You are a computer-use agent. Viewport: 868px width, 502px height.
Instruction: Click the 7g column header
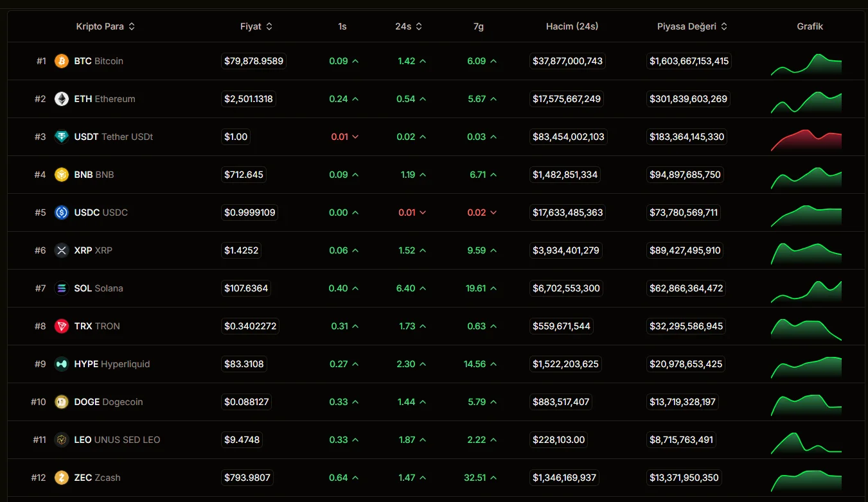[479, 26]
